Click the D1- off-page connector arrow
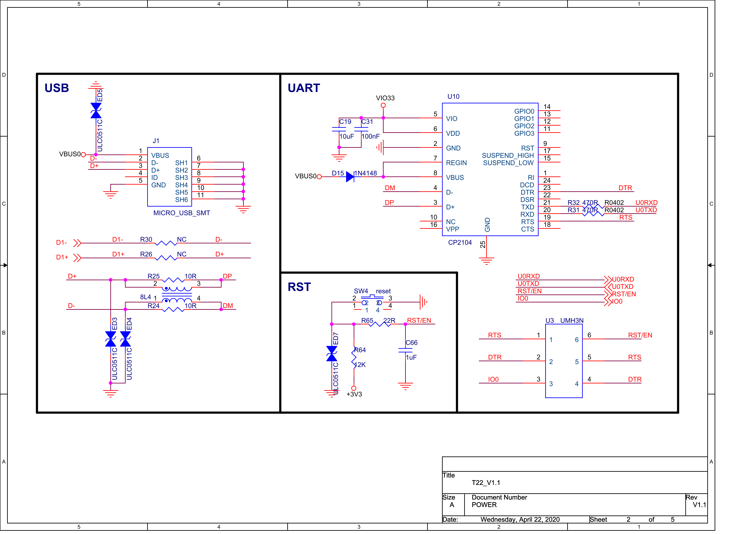 tap(77, 243)
